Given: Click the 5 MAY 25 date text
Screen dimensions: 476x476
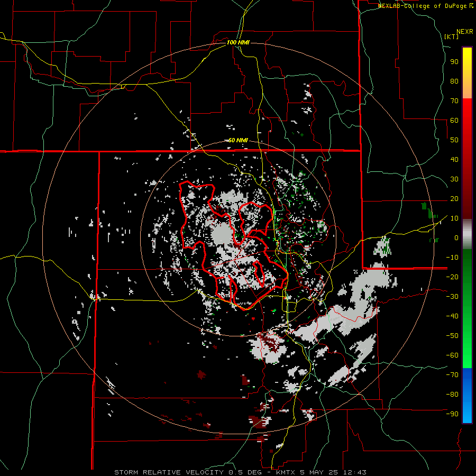Looking at the screenshot, I should tap(319, 472).
